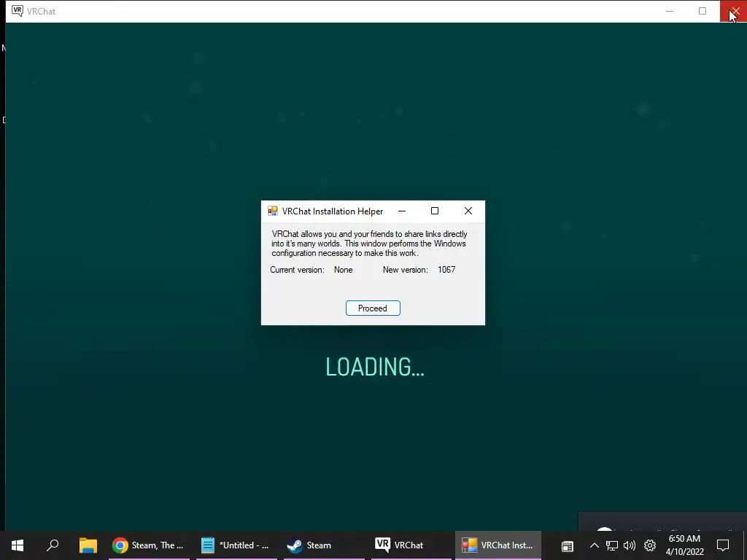The width and height of the screenshot is (747, 560).
Task: Click the New version value 1067
Action: (x=446, y=270)
